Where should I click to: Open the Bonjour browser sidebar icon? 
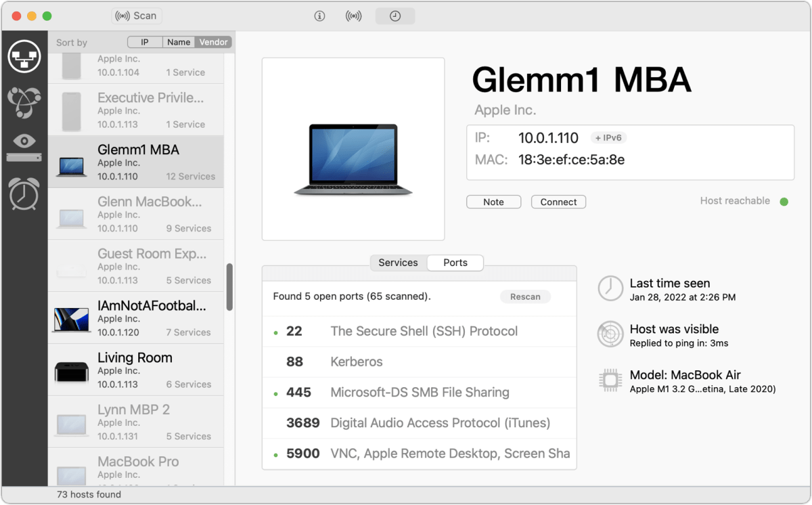click(x=24, y=102)
